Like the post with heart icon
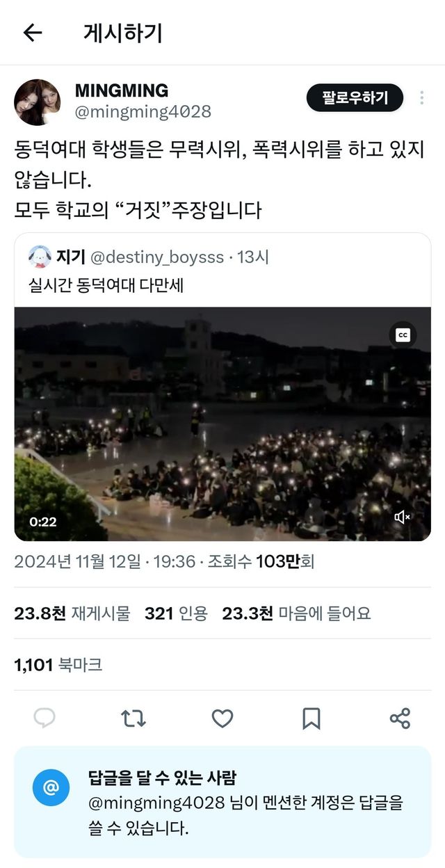The image size is (445, 868). (222, 718)
